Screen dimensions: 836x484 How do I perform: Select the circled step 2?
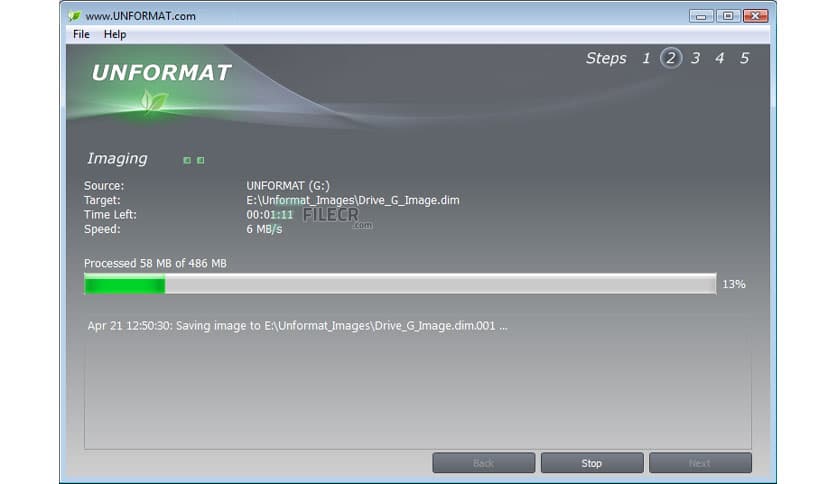click(x=671, y=58)
